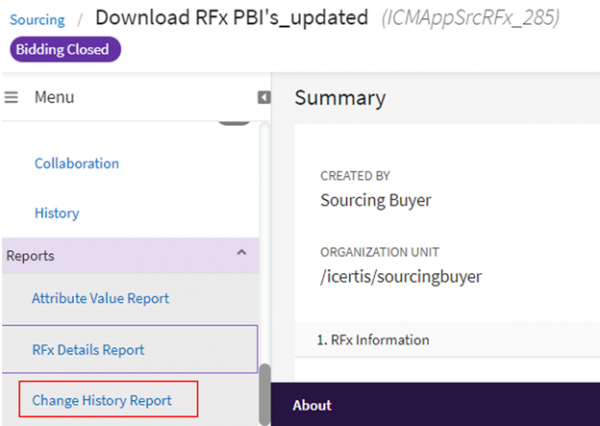Open the History menu item
The height and width of the screenshot is (426, 600).
point(56,213)
